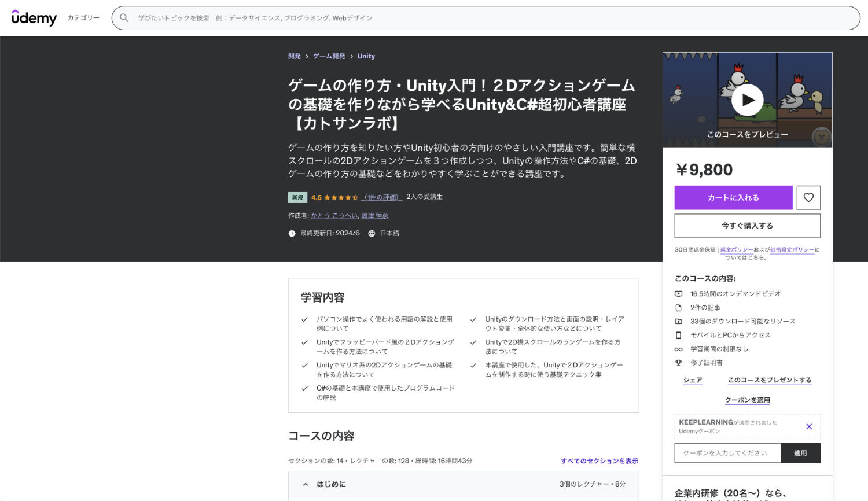
Task: Click the downloadable resources icon
Action: pyautogui.click(x=678, y=322)
